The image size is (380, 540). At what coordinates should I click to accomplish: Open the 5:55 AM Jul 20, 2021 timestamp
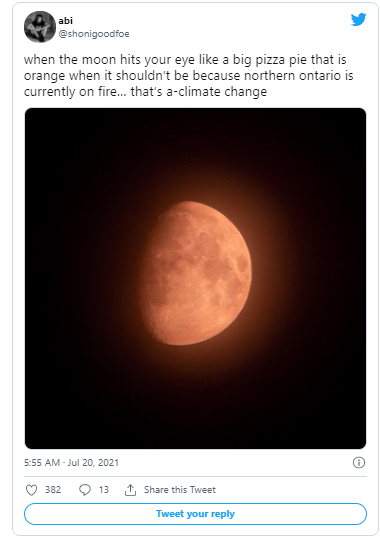71,463
